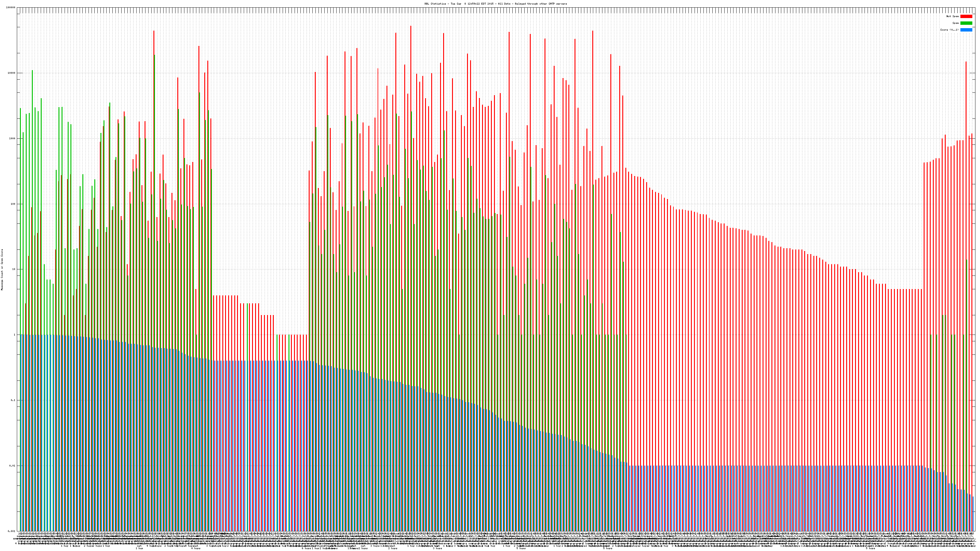Click the 0.001 y-axis tick label
Image resolution: width=980 pixels, height=551 pixels.
point(12,531)
